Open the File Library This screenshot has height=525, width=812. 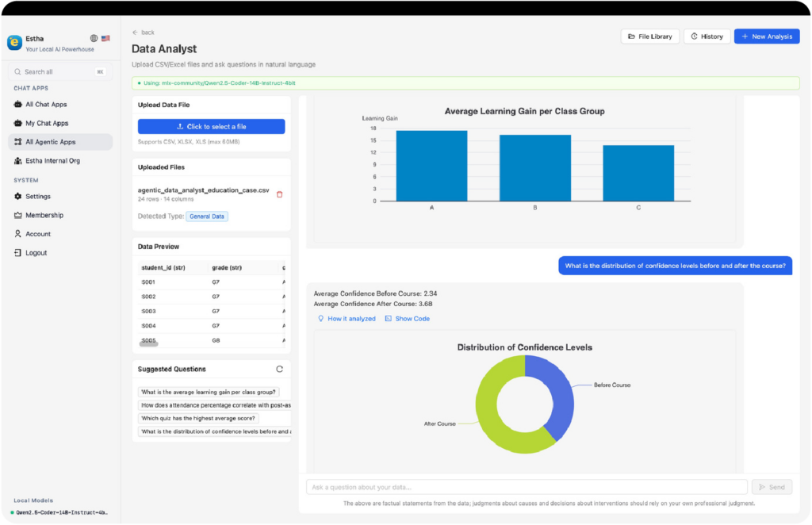point(650,36)
